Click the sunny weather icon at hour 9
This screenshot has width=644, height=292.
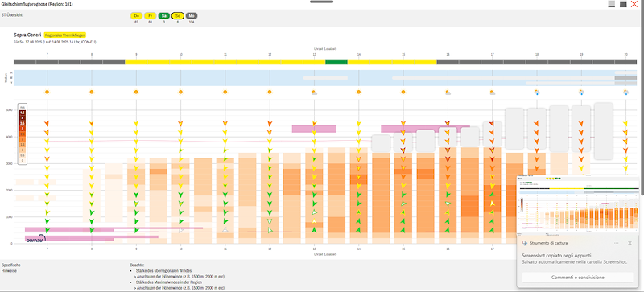pyautogui.click(x=136, y=92)
